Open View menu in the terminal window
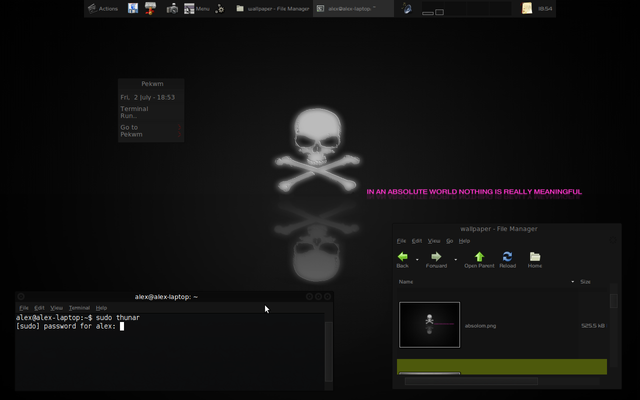 [56, 308]
